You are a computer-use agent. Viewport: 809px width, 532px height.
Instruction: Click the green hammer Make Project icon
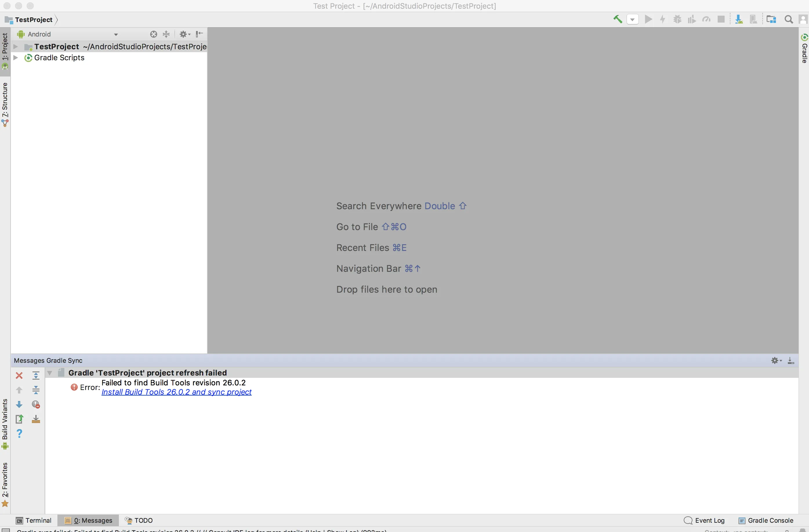tap(617, 19)
